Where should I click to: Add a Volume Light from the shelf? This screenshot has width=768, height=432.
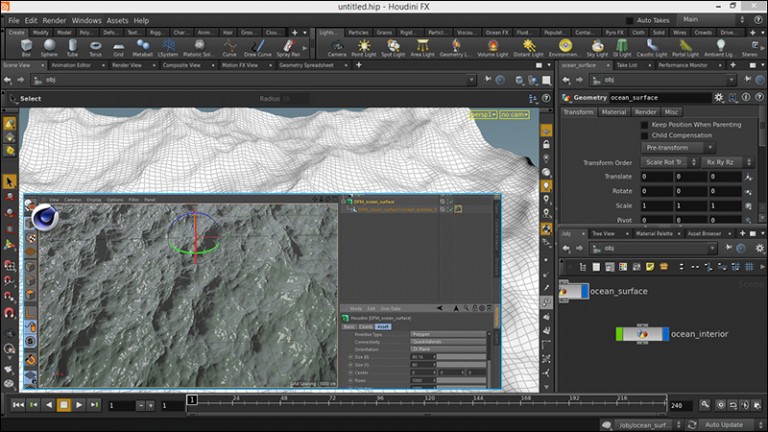493,48
